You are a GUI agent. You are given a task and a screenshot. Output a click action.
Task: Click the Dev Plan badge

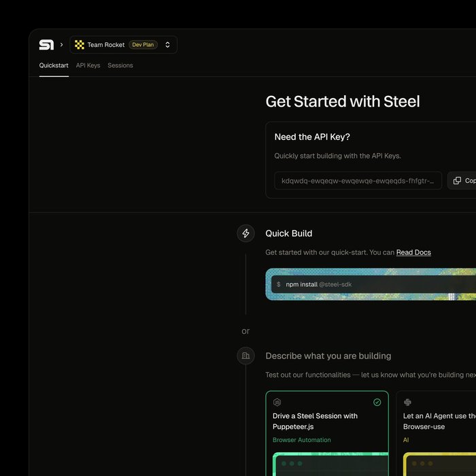(143, 45)
